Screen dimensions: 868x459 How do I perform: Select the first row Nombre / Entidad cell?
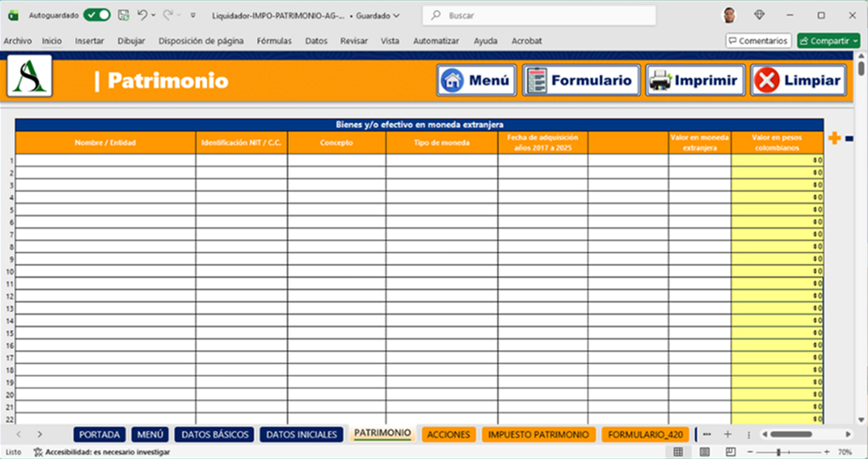pos(105,161)
